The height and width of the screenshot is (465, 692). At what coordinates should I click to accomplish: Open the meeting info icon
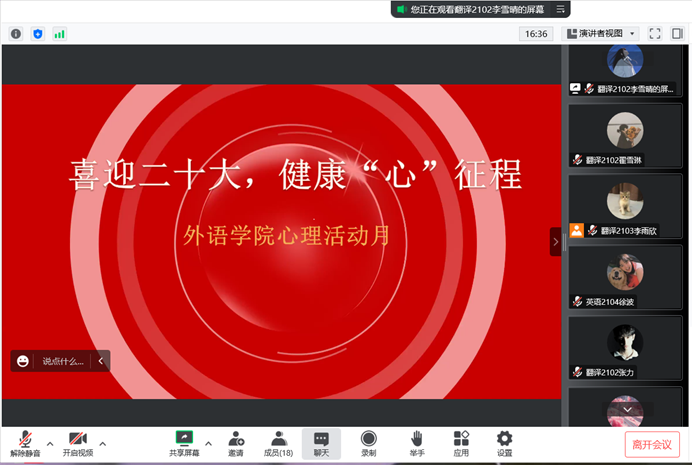[16, 33]
